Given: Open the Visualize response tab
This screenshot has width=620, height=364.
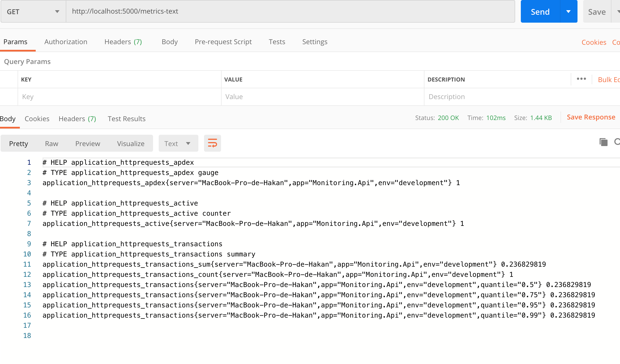Looking at the screenshot, I should [x=130, y=144].
